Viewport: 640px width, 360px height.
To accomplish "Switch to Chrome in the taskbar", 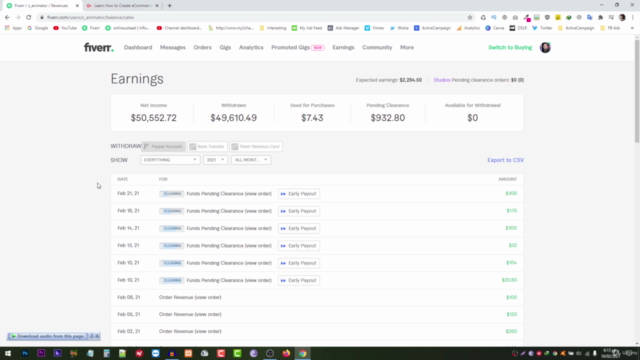I will (x=302, y=353).
